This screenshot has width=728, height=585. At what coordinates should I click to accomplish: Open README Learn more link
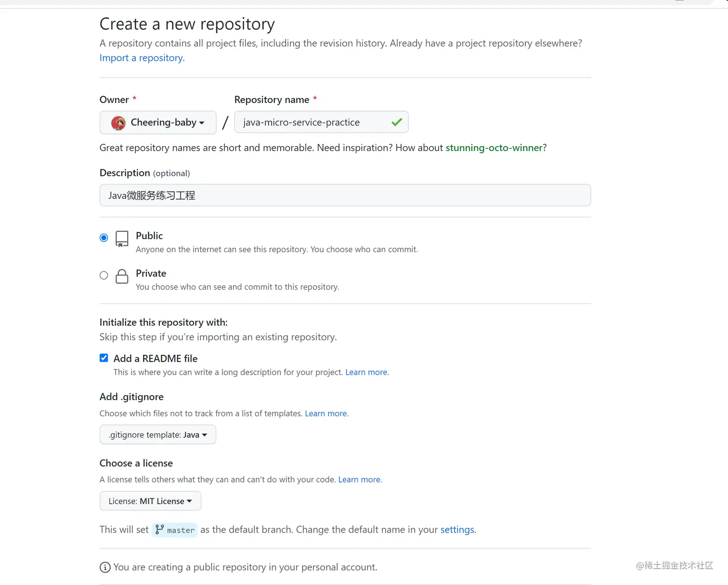(x=366, y=372)
